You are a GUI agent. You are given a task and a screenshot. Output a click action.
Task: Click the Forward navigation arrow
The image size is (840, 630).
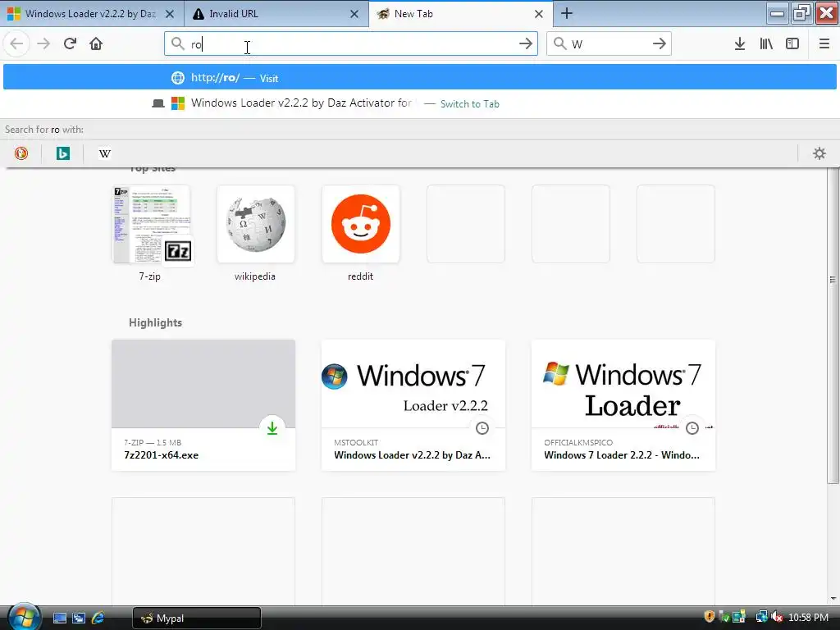tap(43, 43)
